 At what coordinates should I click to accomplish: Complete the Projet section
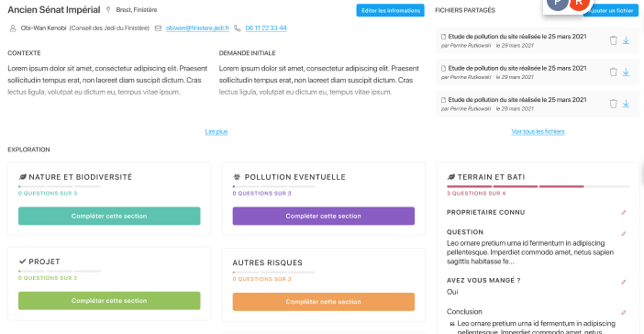click(109, 301)
